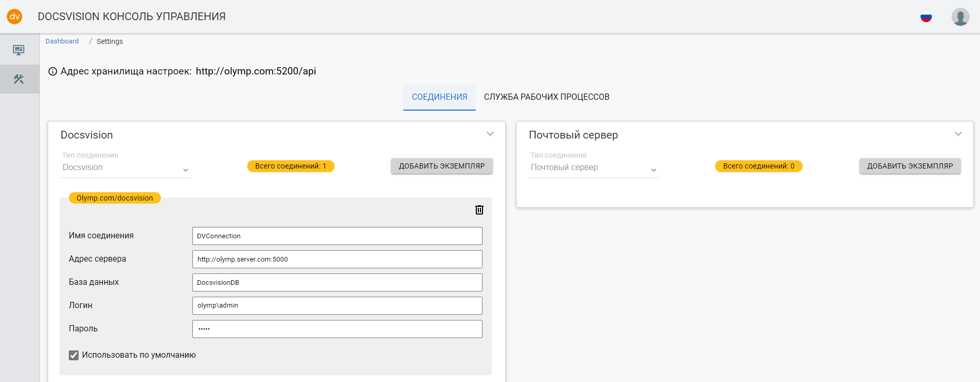This screenshot has width=980, height=382.
Task: Click the Docsvision panel heading
Action: (87, 135)
